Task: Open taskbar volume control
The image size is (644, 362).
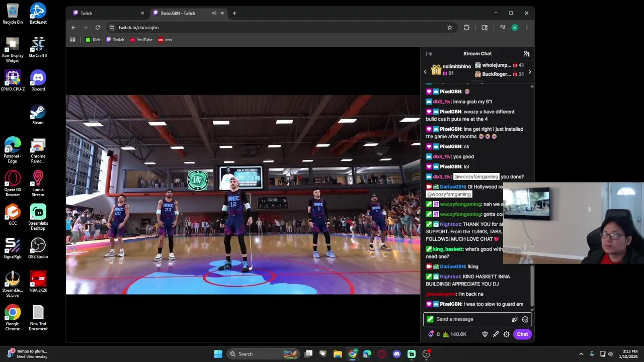Action: point(610,354)
